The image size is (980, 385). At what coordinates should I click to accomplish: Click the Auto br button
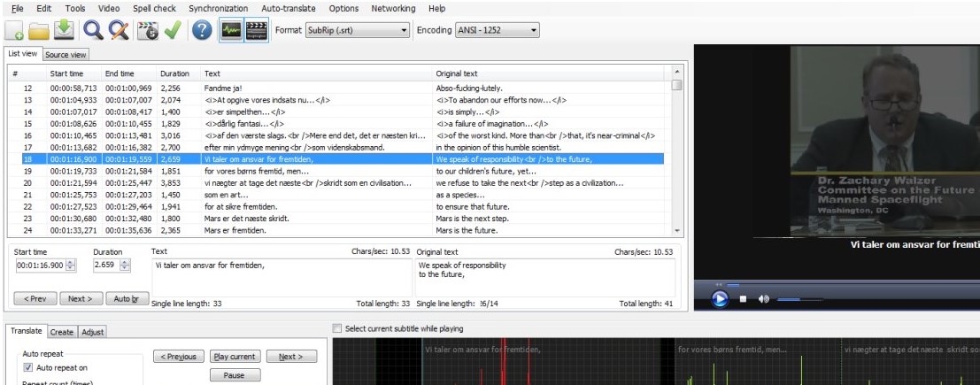point(127,298)
